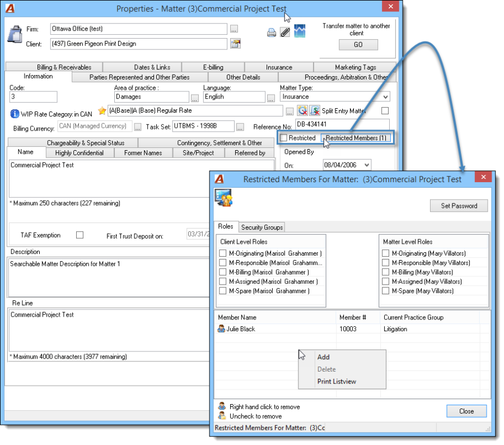504x445 pixels.
Task: Click the blue info icon beside WIP Rate
Action: 15,114
